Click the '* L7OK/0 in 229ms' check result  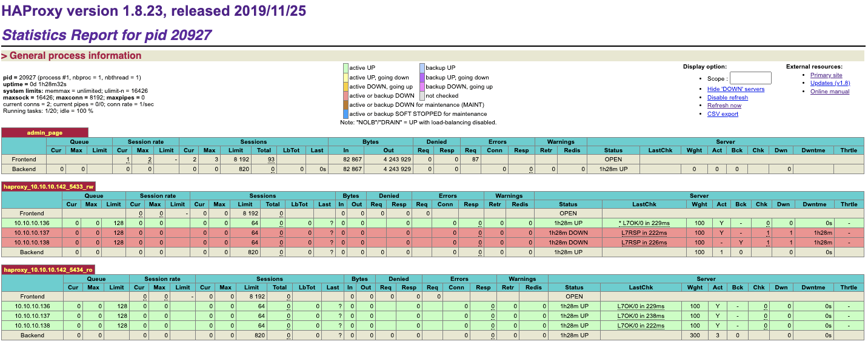pyautogui.click(x=644, y=223)
